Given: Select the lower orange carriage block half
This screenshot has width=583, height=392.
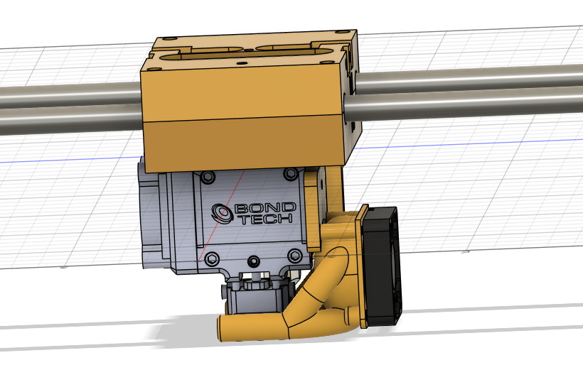Looking at the screenshot, I should 245,143.
